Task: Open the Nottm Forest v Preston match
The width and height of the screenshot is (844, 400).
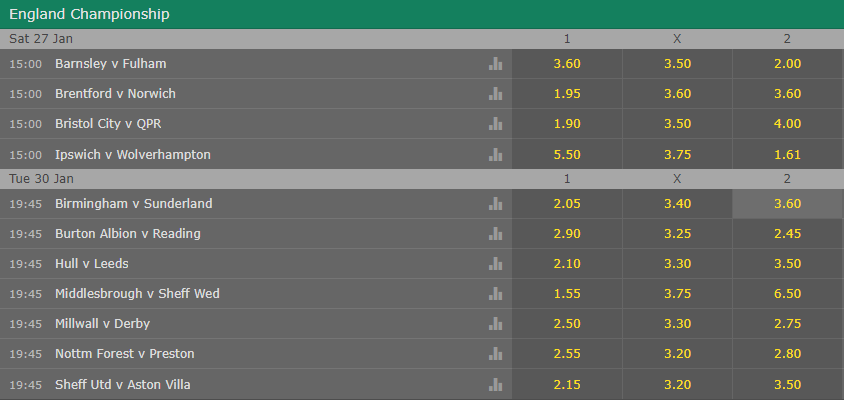Action: click(124, 354)
